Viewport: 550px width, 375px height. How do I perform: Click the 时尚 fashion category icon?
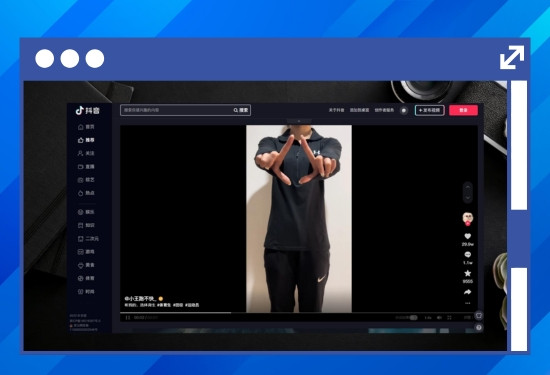(x=80, y=292)
